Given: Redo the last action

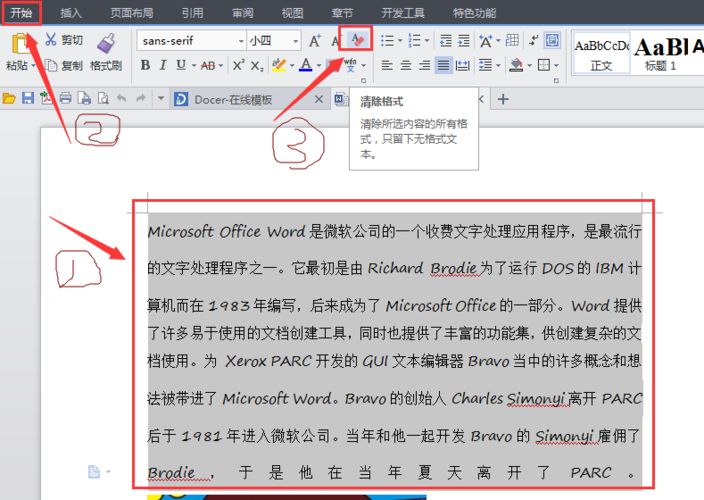Looking at the screenshot, I should point(141,98).
